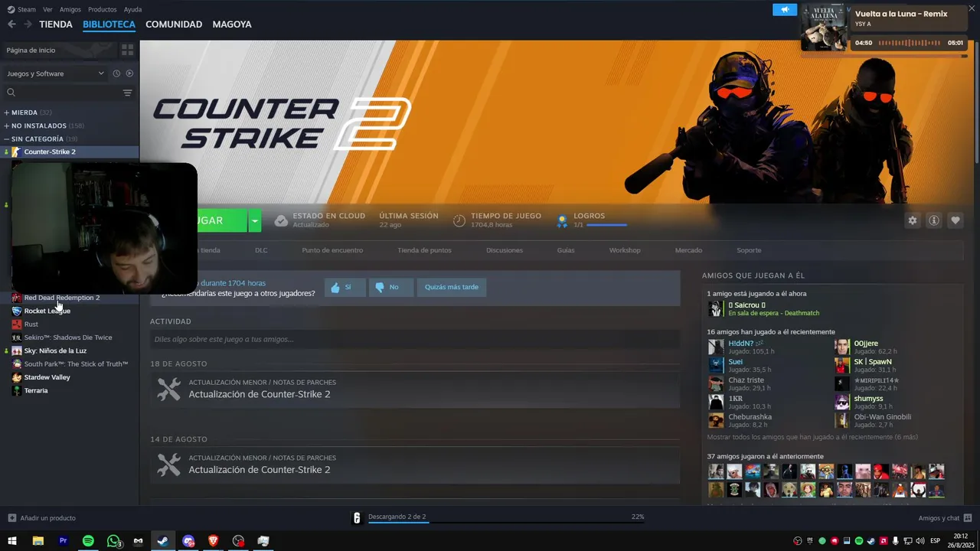Click the download progress bar at 22%
Image resolution: width=980 pixels, height=551 pixels.
coord(506,522)
